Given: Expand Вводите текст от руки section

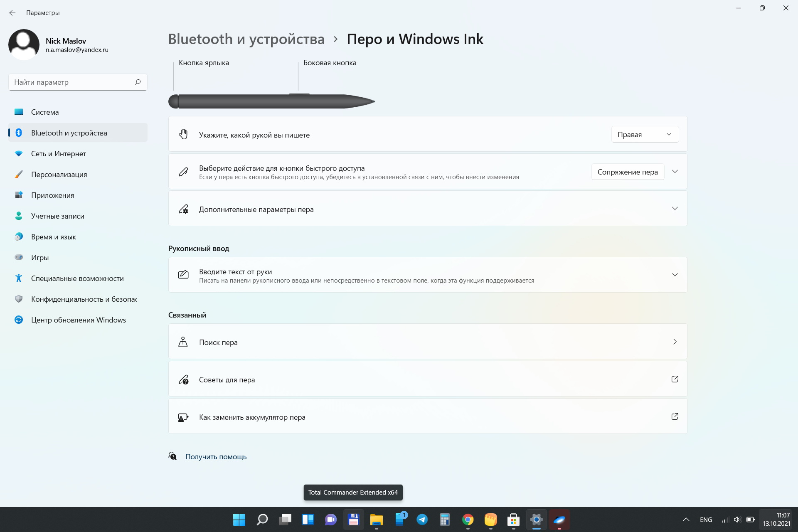Looking at the screenshot, I should [675, 275].
